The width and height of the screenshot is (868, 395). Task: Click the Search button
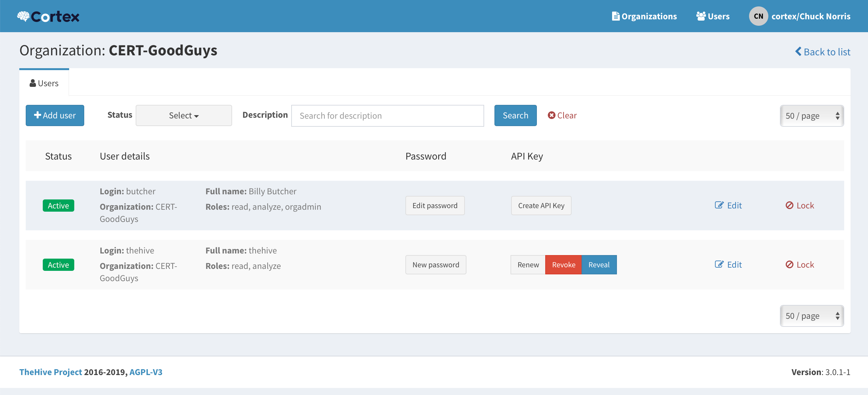click(x=515, y=115)
